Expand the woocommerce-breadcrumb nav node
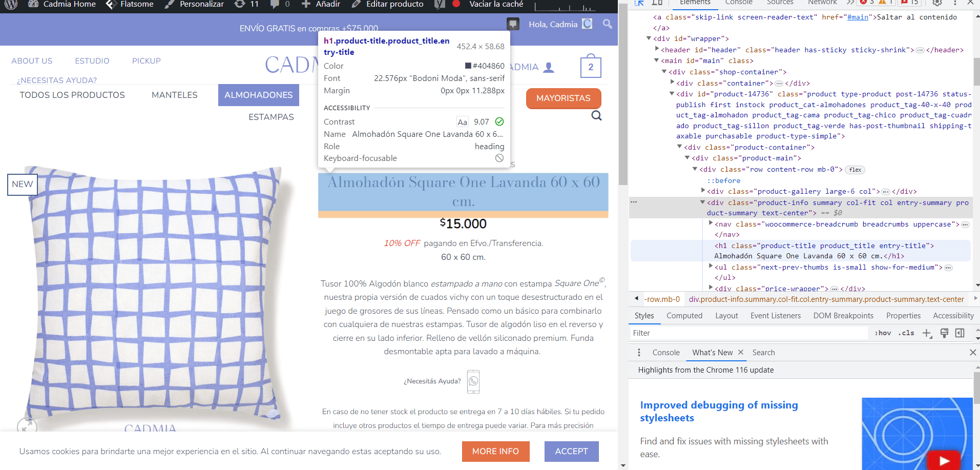The image size is (980, 470). click(711, 223)
